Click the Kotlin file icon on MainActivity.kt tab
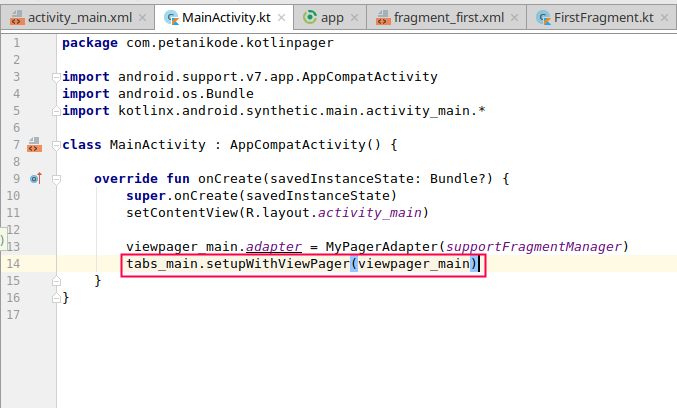The height and width of the screenshot is (408, 677). point(171,17)
